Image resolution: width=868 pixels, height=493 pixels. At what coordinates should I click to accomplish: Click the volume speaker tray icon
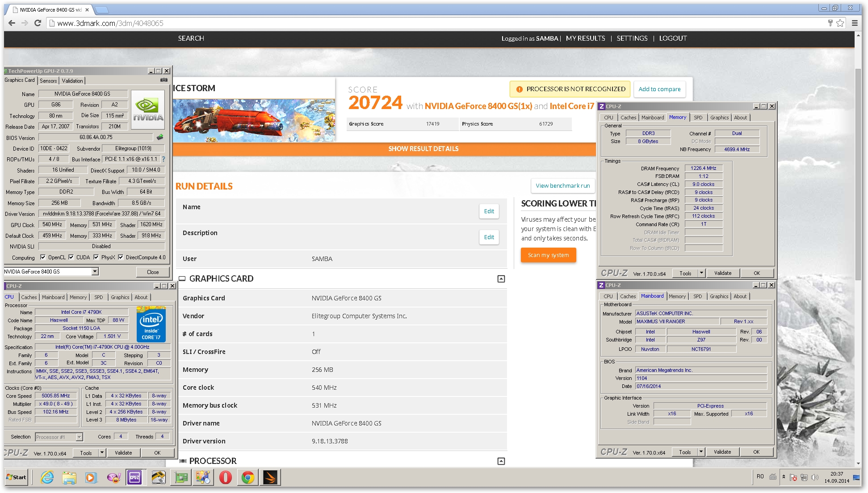[x=814, y=477]
